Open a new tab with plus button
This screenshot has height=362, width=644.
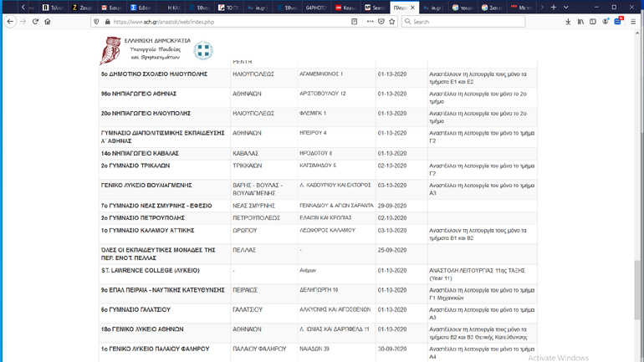pos(554,8)
